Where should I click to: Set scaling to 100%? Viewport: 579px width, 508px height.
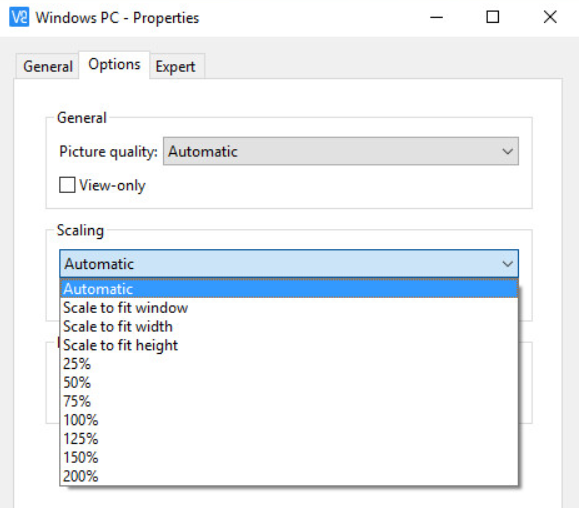point(289,420)
